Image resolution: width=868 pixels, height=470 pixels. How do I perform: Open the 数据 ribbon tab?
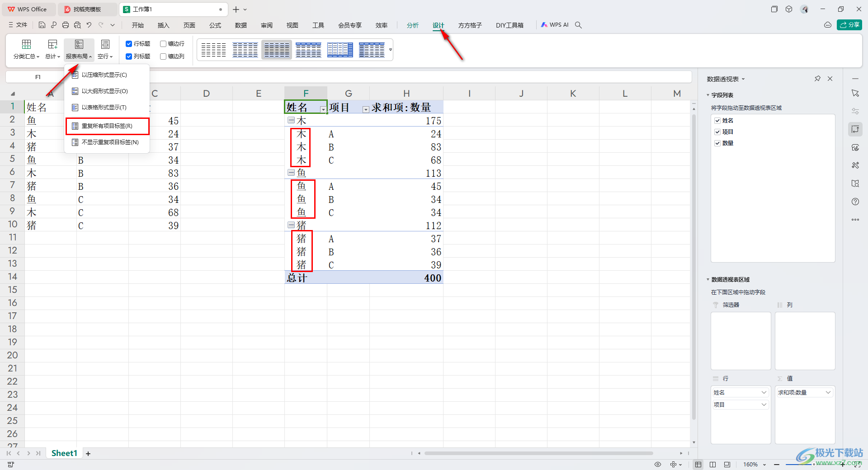coord(241,25)
